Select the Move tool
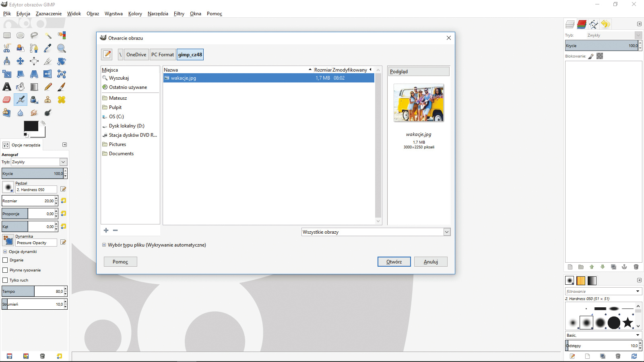This screenshot has width=644, height=362. 20,61
